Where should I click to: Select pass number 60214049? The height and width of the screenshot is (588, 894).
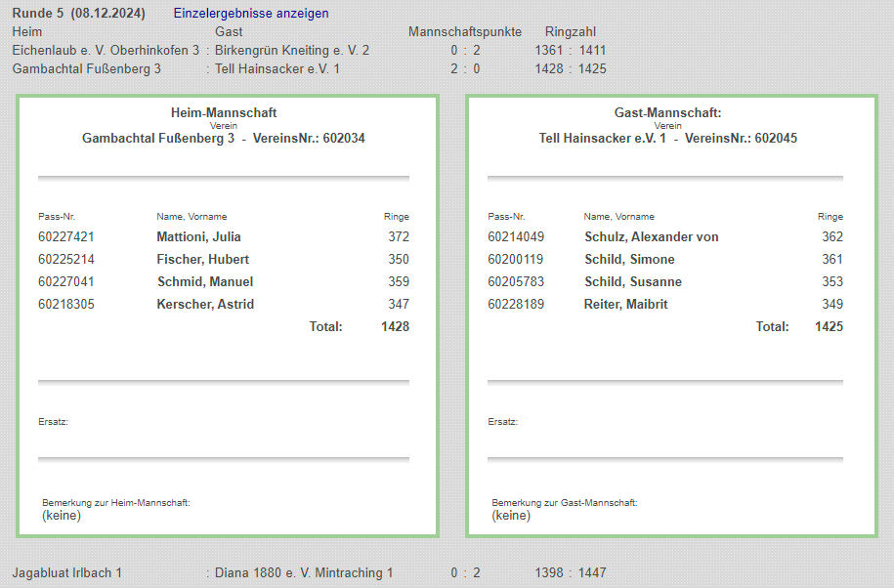pos(516,236)
